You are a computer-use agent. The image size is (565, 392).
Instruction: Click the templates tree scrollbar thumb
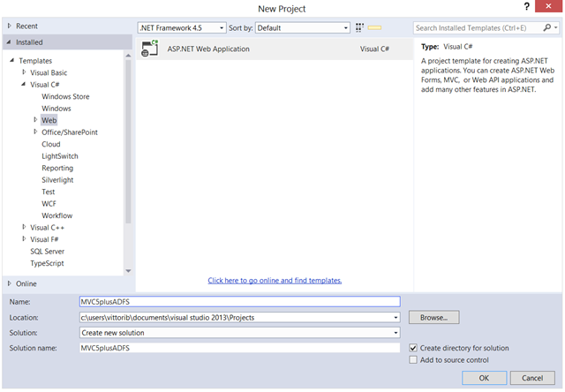[x=128, y=141]
